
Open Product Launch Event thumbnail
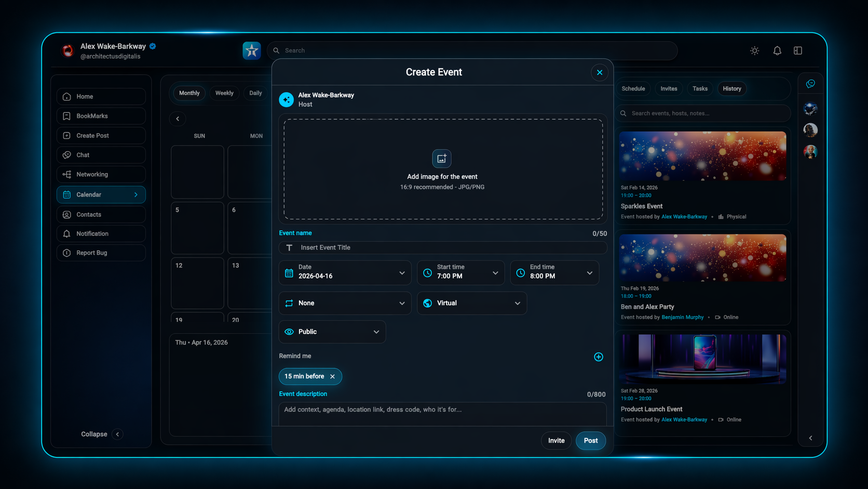click(703, 360)
